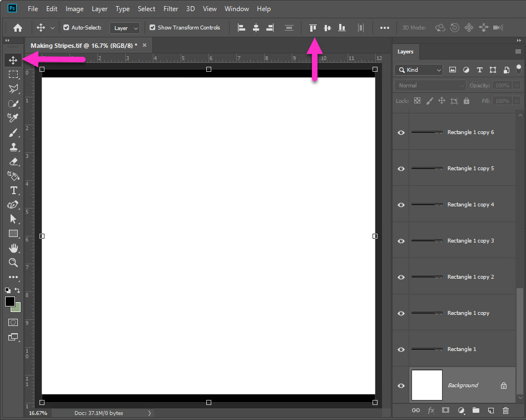Open Edit Toolbar three-dots in toolbox

13,278
